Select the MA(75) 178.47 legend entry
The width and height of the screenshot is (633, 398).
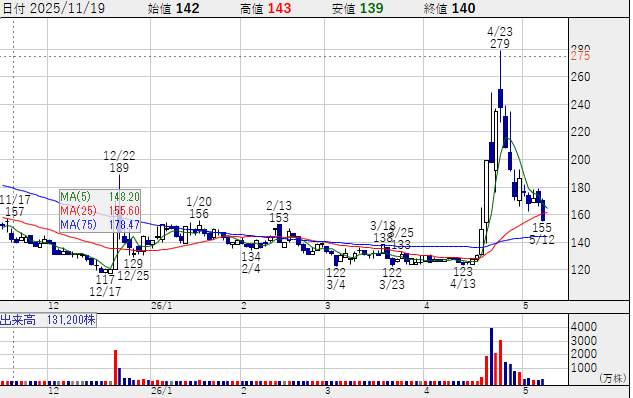point(100,224)
